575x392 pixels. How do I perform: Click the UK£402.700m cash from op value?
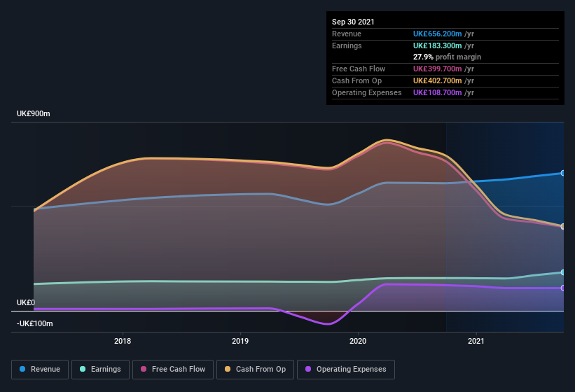(438, 80)
